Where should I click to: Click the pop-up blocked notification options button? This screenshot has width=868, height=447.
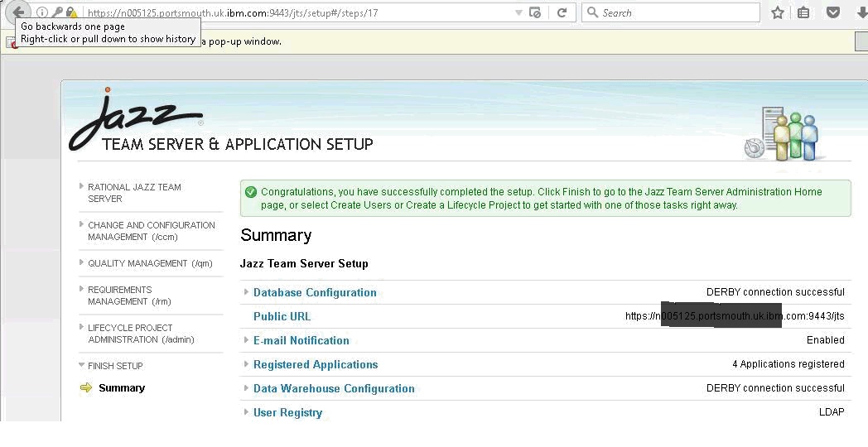[861, 41]
